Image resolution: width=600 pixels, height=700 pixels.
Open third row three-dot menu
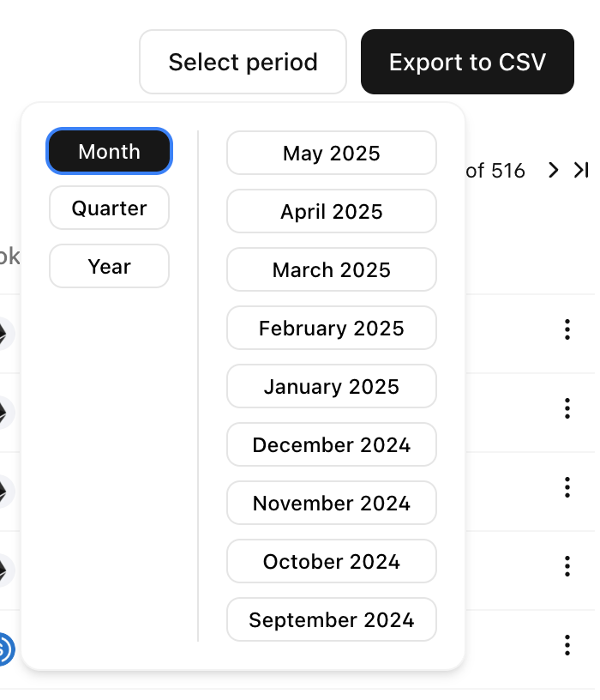point(567,487)
